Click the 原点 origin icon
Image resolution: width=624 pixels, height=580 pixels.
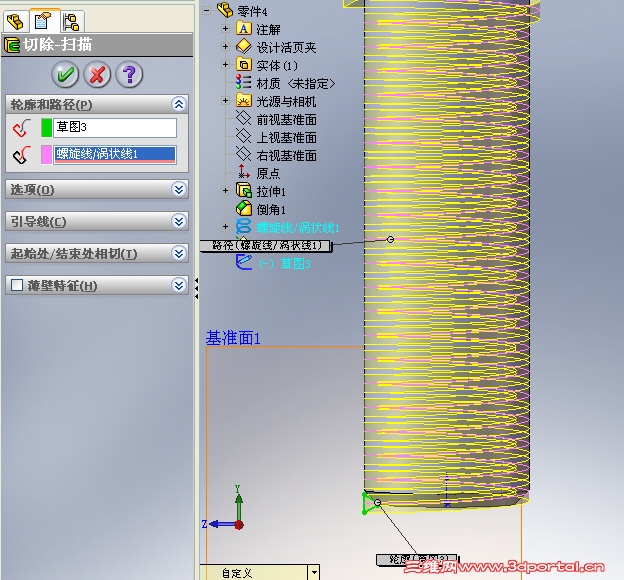[x=244, y=172]
